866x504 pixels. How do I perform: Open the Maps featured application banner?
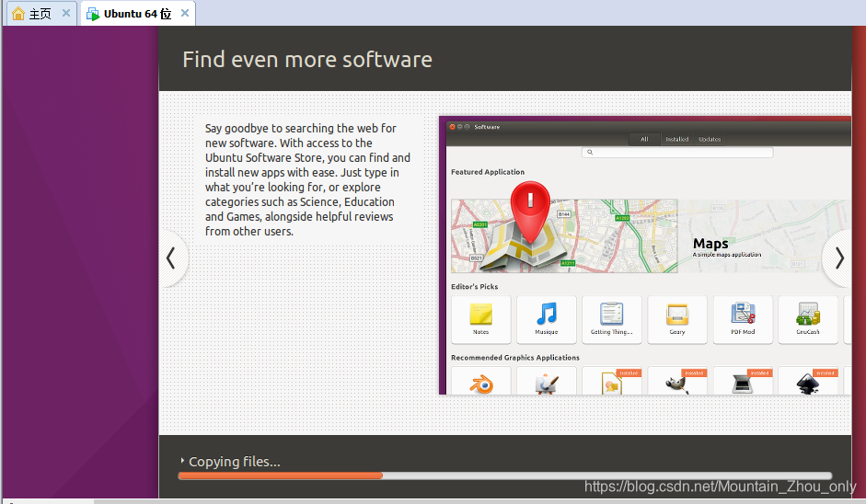pyautogui.click(x=650, y=236)
